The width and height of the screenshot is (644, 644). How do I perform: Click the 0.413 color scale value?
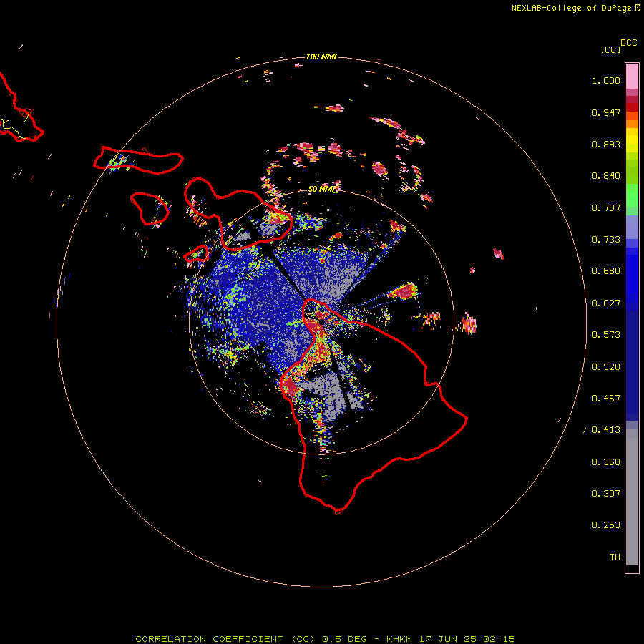[606, 430]
